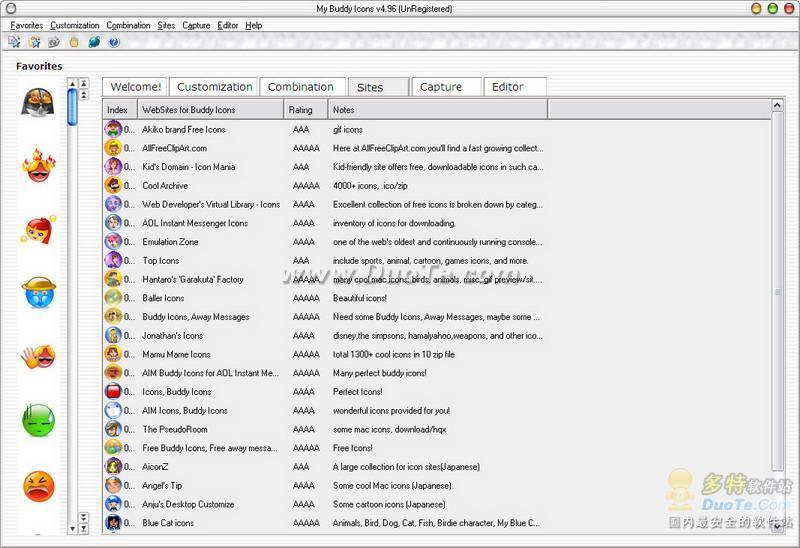The height and width of the screenshot is (548, 800).
Task: Open the Sites menu in the menu bar
Action: [x=166, y=25]
